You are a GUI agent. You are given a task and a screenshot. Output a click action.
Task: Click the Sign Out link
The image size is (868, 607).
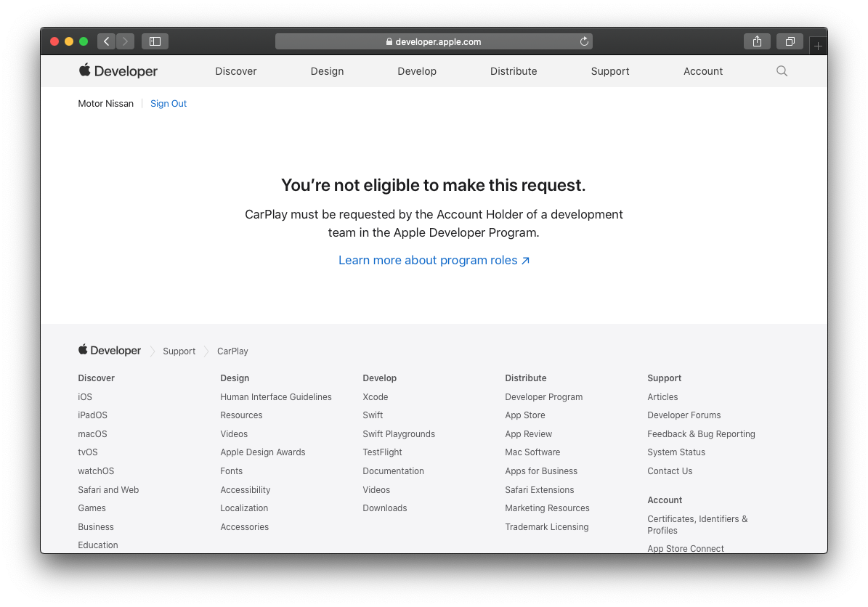tap(169, 104)
